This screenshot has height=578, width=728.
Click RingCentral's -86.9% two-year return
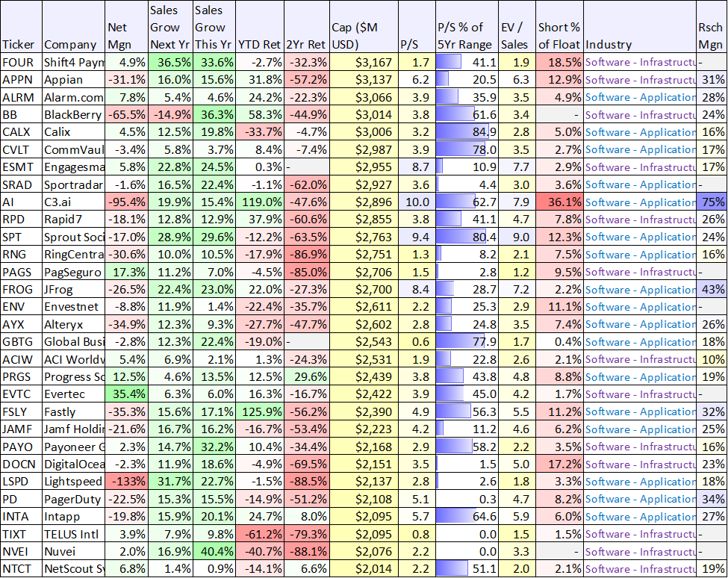click(x=306, y=255)
